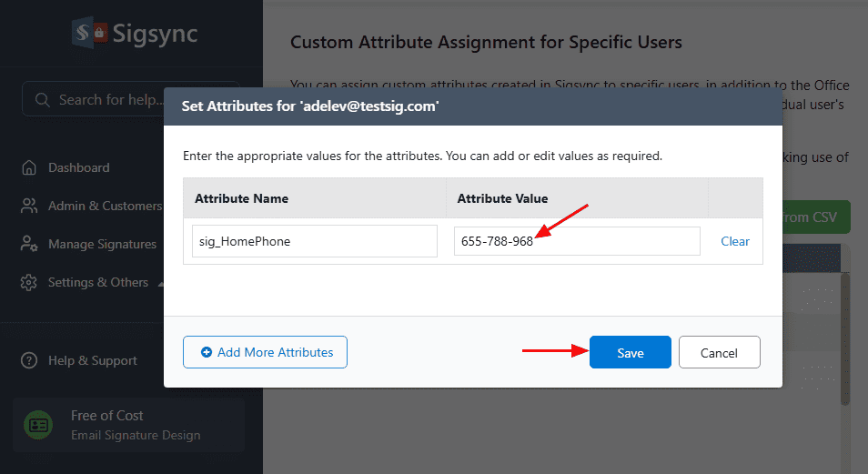
Task: Click the Settings & Others gear icon
Action: coord(30,282)
